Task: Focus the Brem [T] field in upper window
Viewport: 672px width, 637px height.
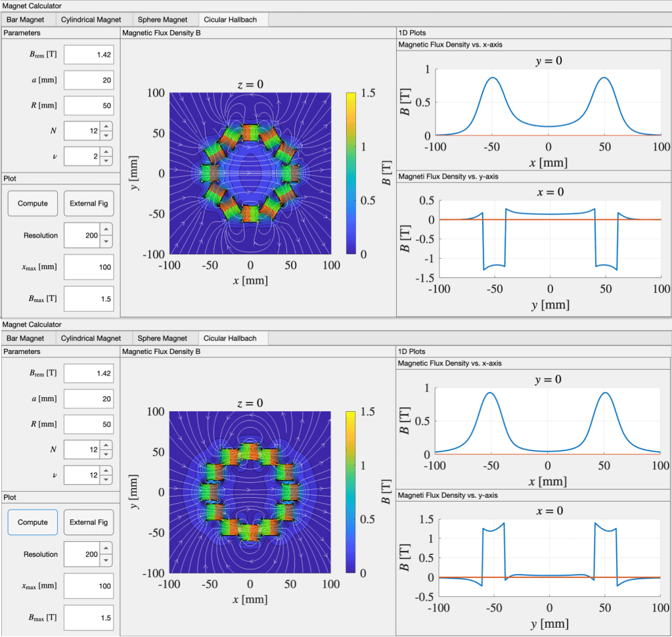Action: (89, 55)
